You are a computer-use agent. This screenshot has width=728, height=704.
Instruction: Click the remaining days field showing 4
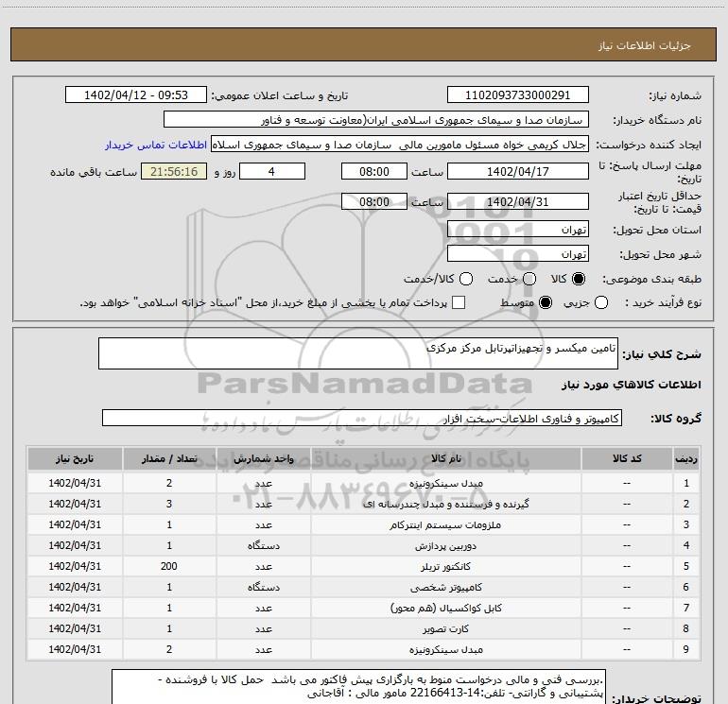271,172
